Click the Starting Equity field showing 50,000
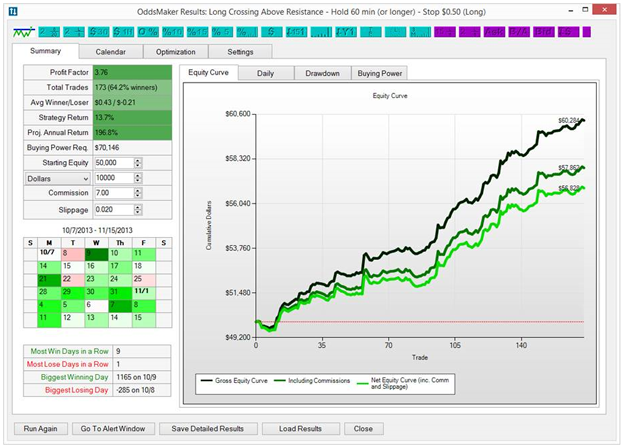The height and width of the screenshot is (448, 625). 114,163
